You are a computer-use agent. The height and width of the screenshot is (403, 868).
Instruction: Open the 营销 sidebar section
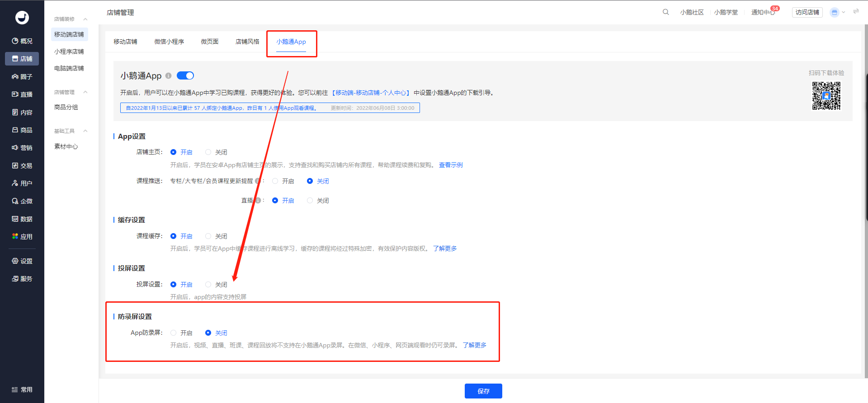pos(22,148)
